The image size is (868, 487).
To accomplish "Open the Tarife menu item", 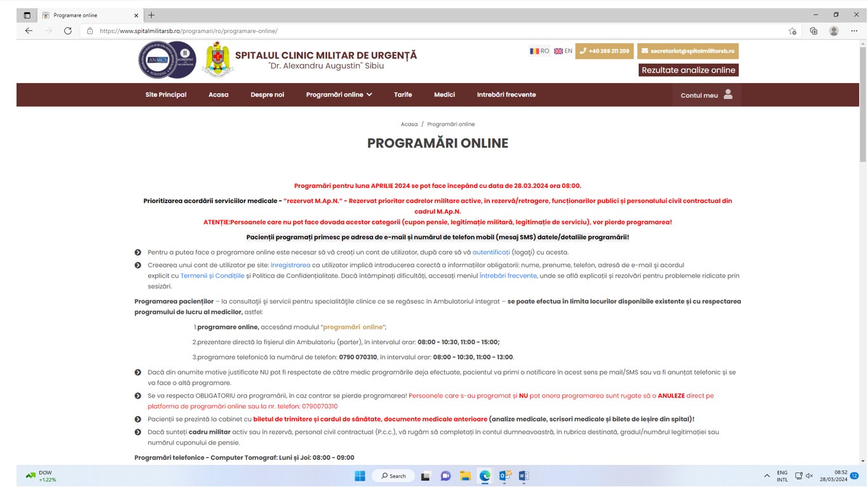I will [x=403, y=95].
